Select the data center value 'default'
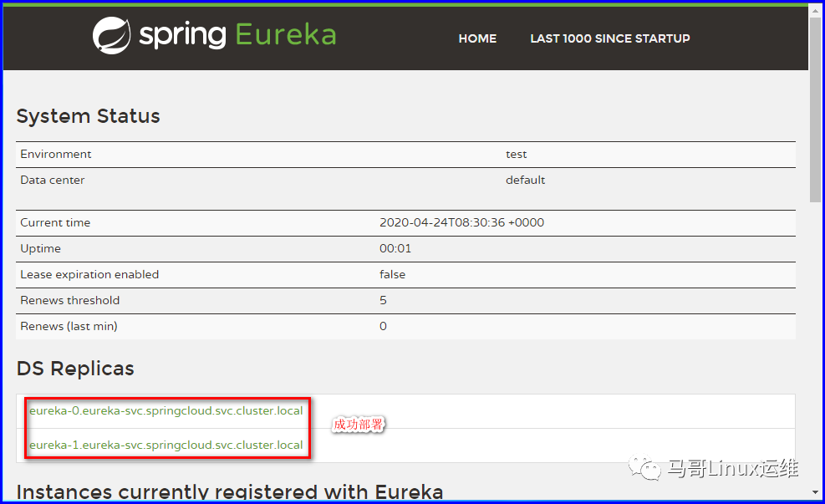The image size is (825, 504). pos(525,180)
